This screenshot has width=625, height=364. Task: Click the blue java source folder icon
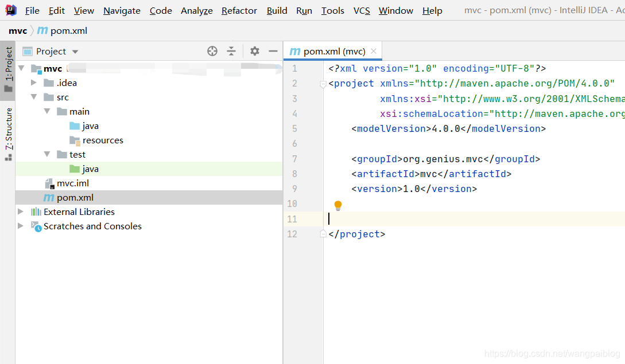click(75, 126)
